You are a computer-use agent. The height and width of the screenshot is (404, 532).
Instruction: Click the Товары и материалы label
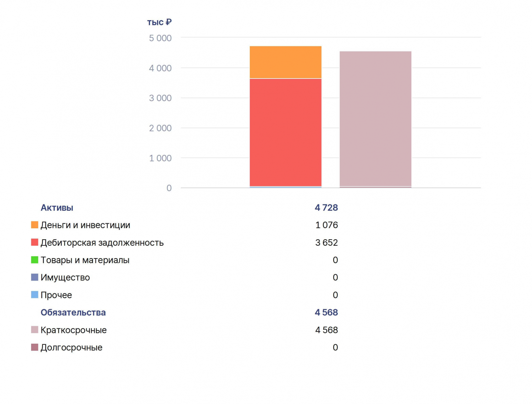(85, 260)
